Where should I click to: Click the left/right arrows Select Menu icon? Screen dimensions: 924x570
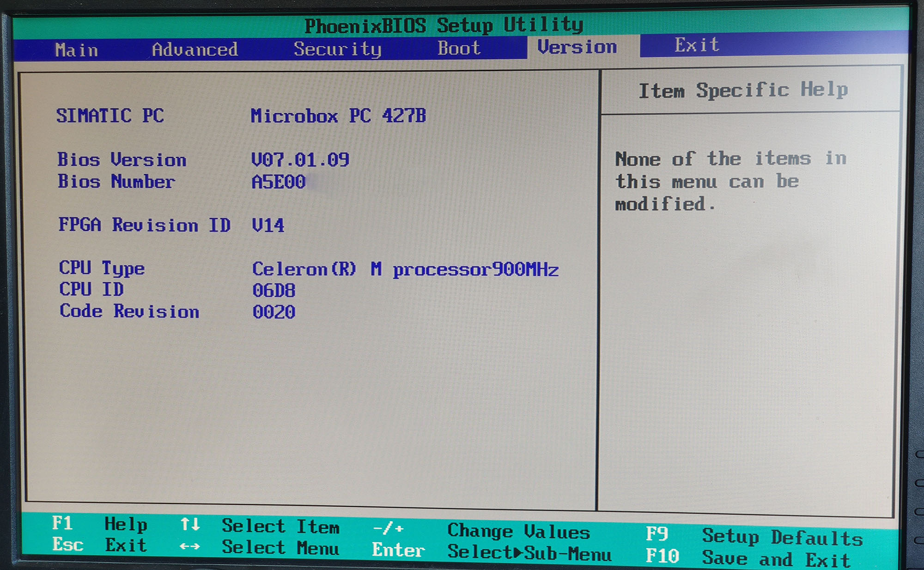tap(190, 546)
